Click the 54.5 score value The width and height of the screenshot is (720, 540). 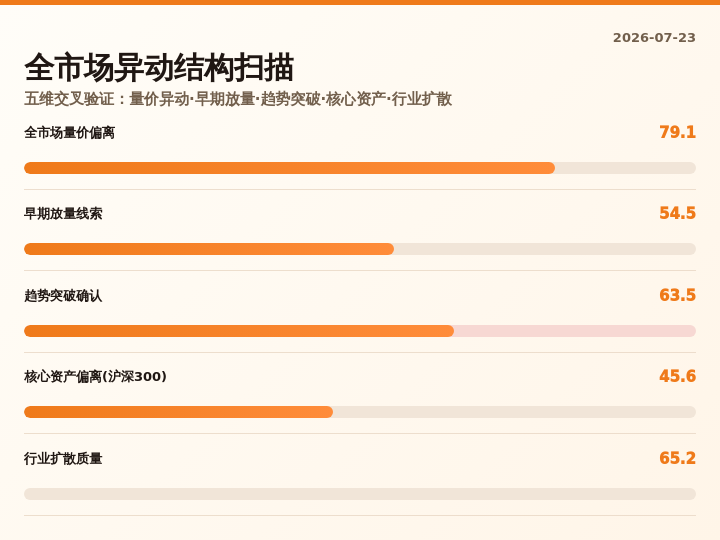[x=677, y=213]
